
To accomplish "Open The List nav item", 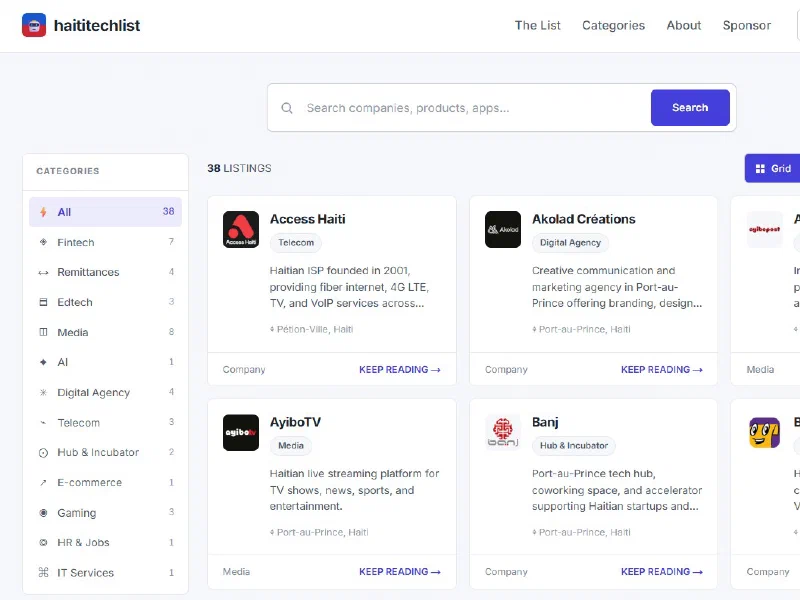I will pos(537,26).
